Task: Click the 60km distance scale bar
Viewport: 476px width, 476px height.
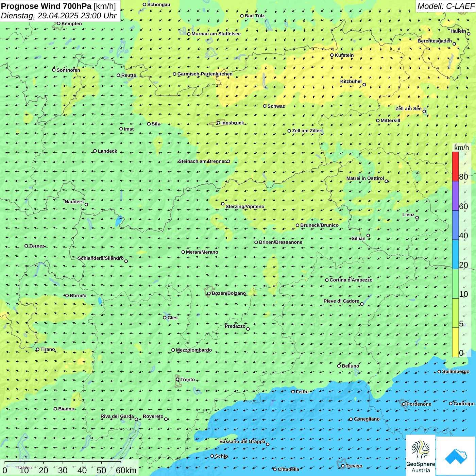Action: (63, 463)
